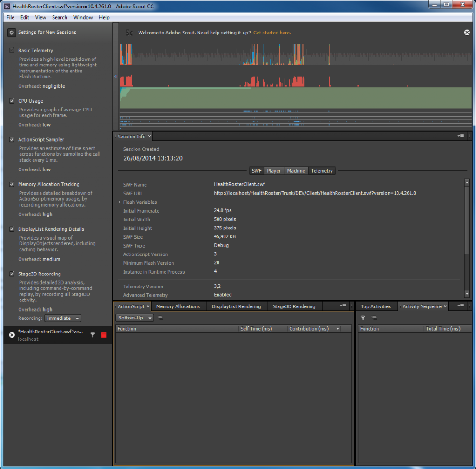Screen dimensions: 476x469
Task: Open the Bottom-Up view dropdown
Action: [134, 318]
